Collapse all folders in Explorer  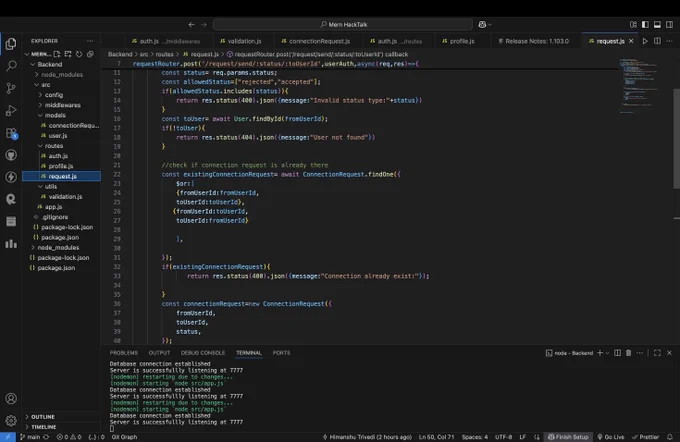pos(90,54)
